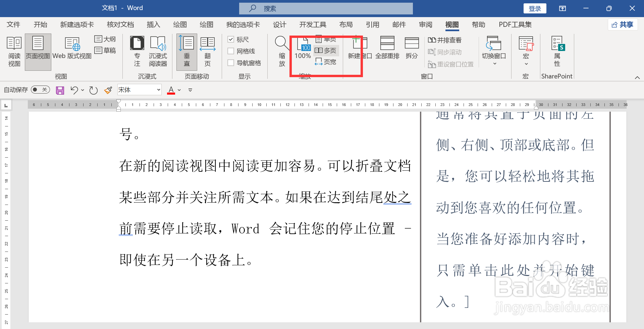This screenshot has width=644, height=329.
Task: Open Read Mode (阅读视图)
Action: pyautogui.click(x=14, y=52)
